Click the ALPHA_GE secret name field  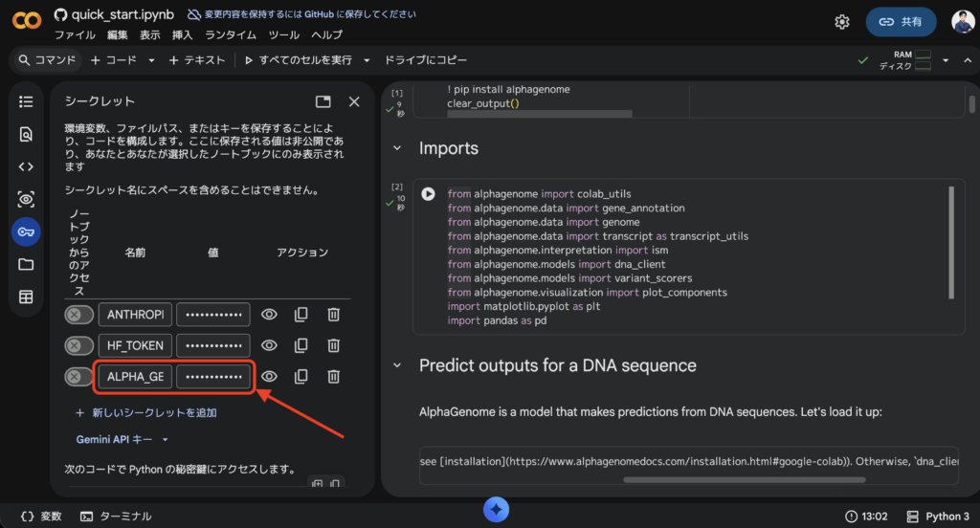click(134, 377)
